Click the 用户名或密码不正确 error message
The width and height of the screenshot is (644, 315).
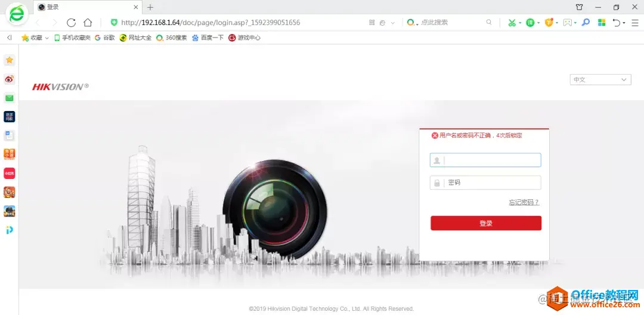pyautogui.click(x=476, y=135)
